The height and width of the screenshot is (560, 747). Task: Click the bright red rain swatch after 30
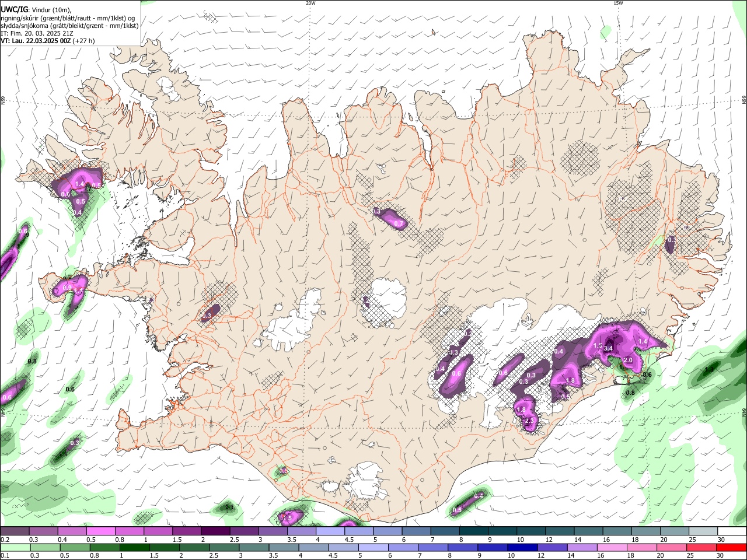point(731,547)
